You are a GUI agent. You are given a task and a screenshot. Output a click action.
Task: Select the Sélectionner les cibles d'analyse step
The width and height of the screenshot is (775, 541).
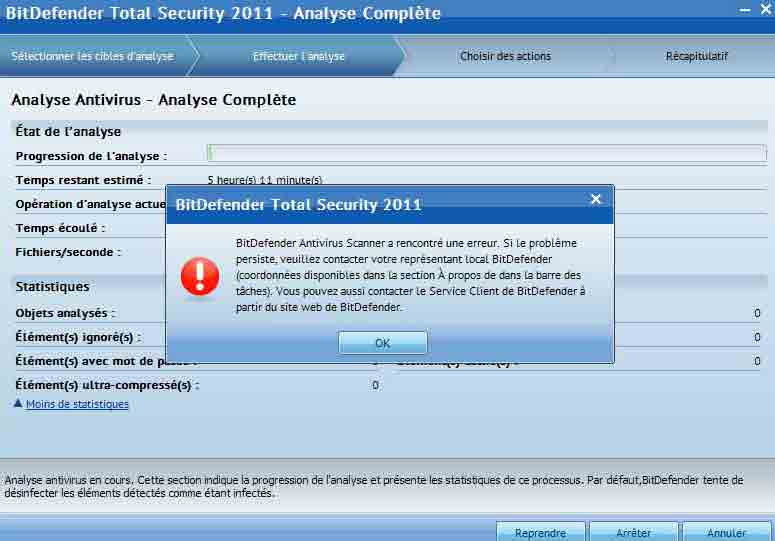[x=93, y=56]
